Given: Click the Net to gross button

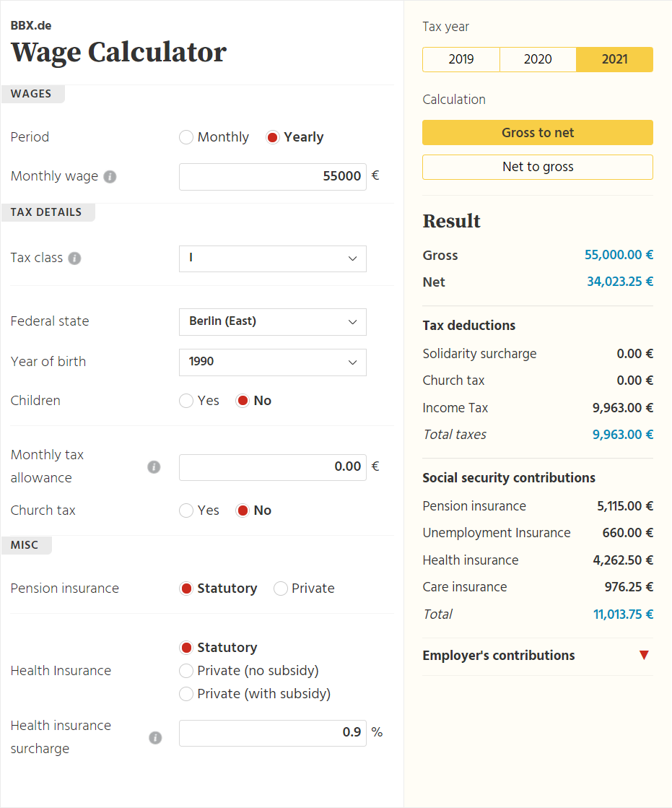Looking at the screenshot, I should [538, 167].
